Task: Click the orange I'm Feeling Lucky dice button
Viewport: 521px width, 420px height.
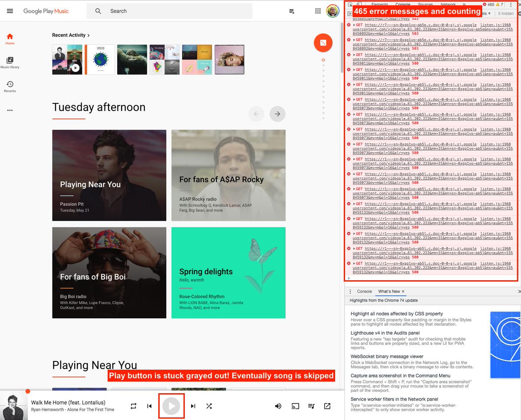Action: 323,43
